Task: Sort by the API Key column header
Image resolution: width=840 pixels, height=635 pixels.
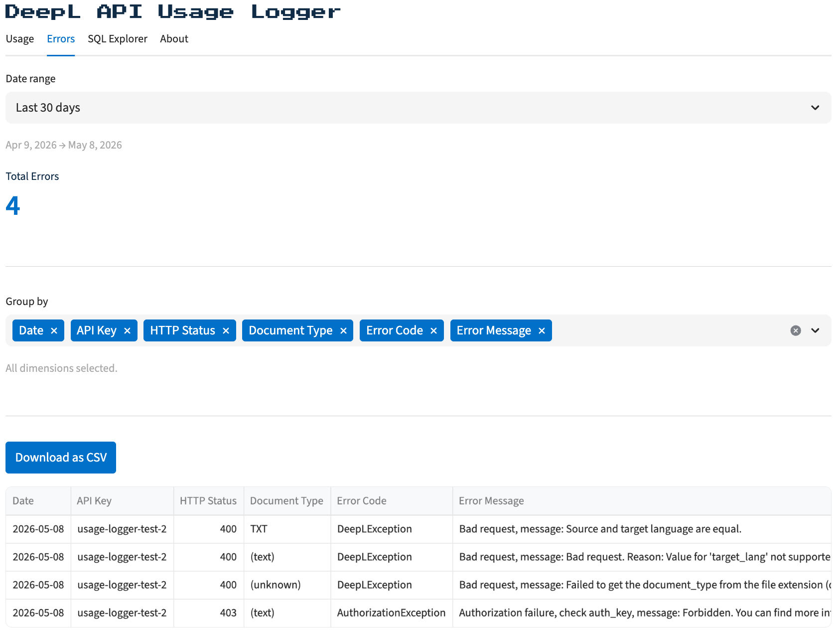Action: [122, 501]
